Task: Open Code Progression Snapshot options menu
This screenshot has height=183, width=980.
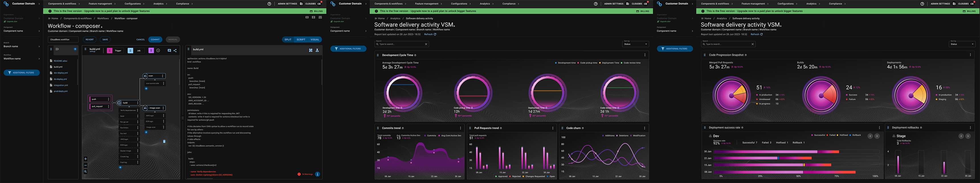Action: click(x=970, y=55)
